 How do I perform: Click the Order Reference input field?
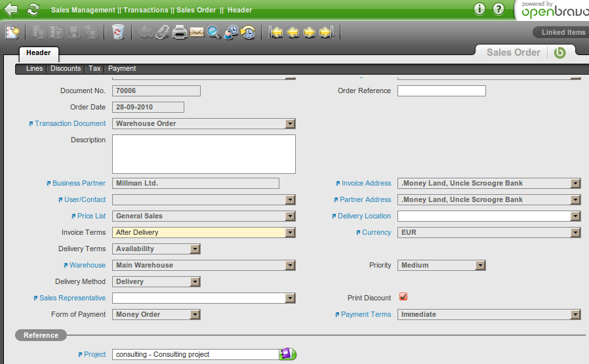coord(442,91)
